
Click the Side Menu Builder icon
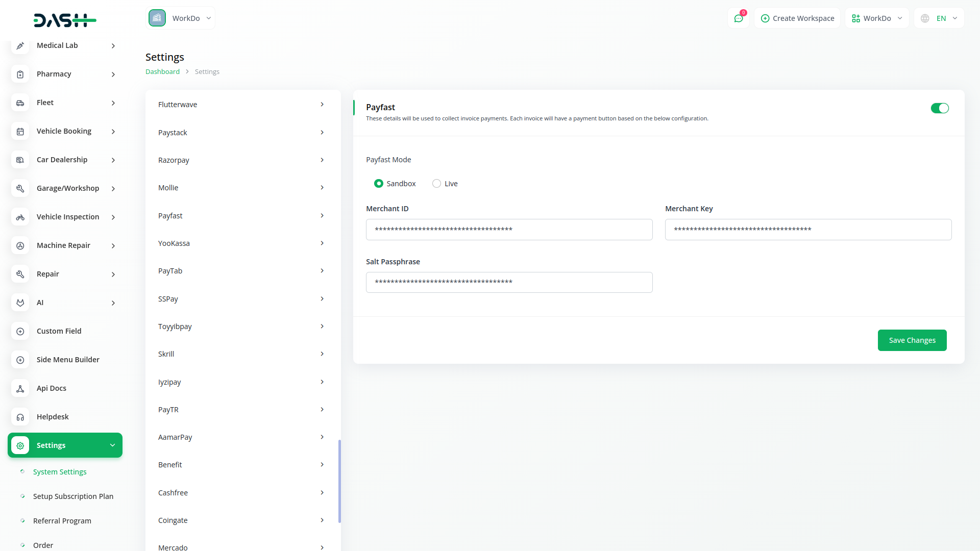20,360
